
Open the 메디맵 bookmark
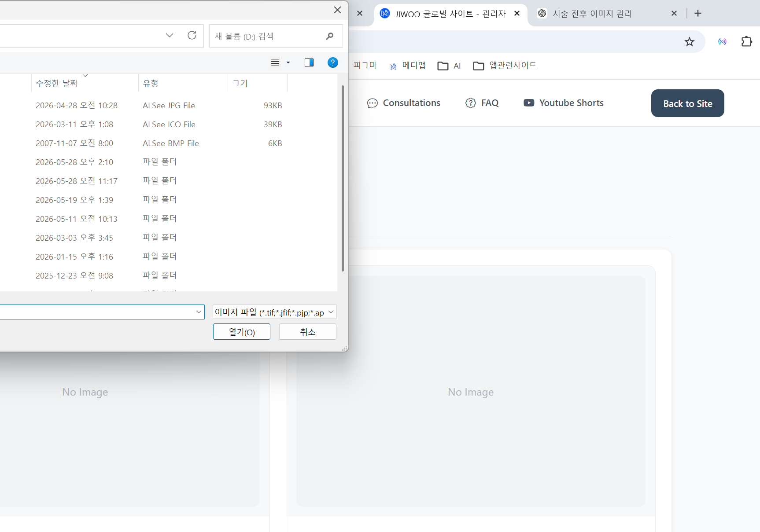[407, 66]
